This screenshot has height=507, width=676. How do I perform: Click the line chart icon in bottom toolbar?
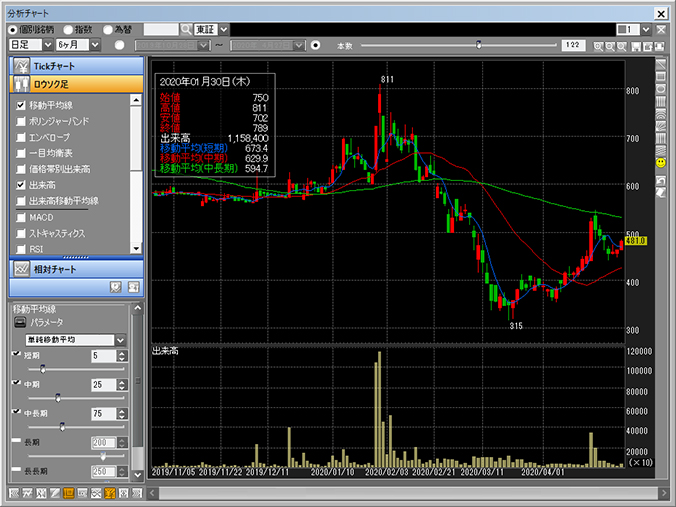click(x=28, y=493)
